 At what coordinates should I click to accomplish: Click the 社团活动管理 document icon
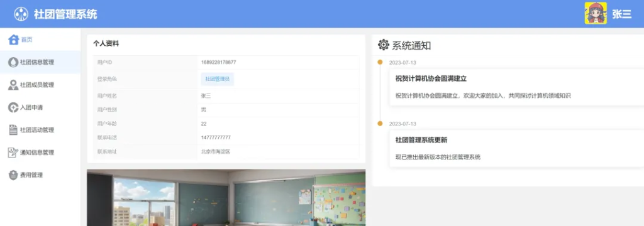(x=13, y=130)
